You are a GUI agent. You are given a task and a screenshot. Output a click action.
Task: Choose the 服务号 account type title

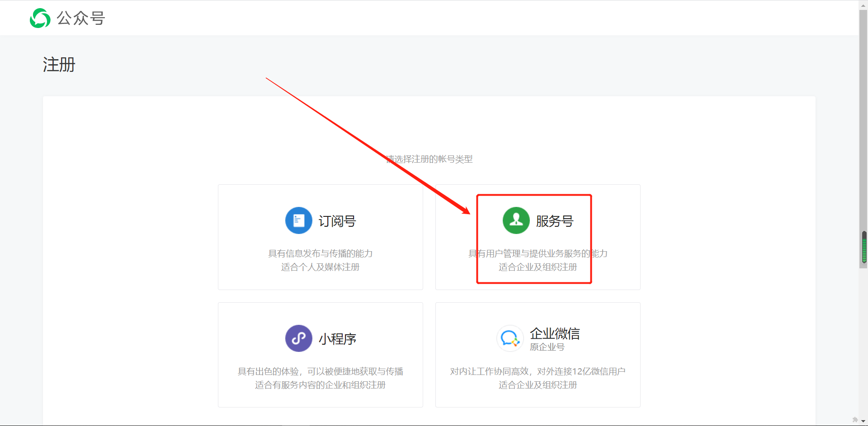[x=555, y=221]
